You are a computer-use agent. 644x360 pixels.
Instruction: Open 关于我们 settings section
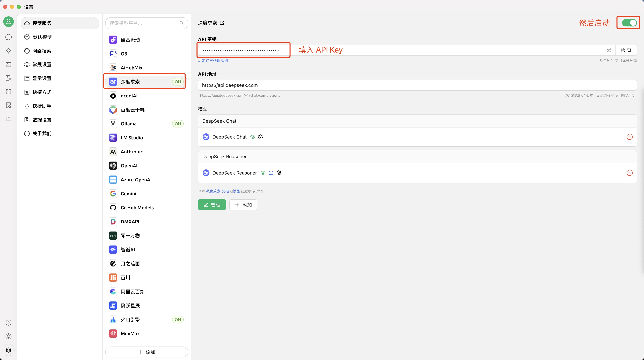click(60, 134)
